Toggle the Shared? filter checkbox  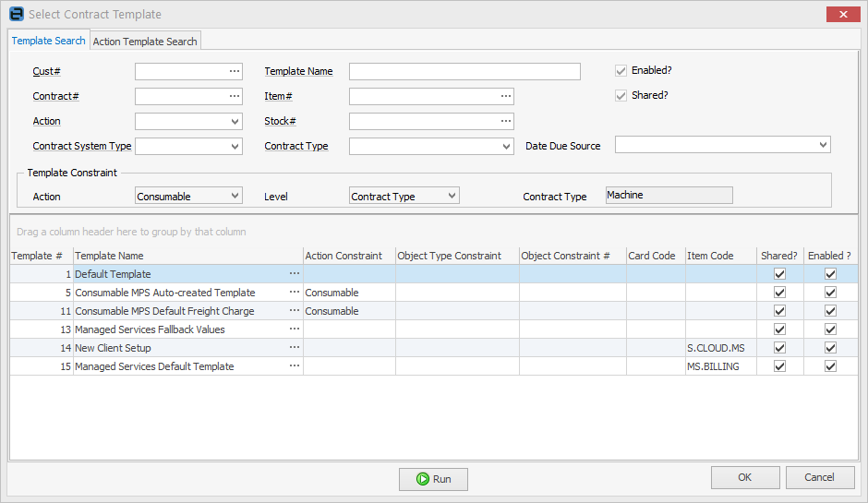[621, 96]
